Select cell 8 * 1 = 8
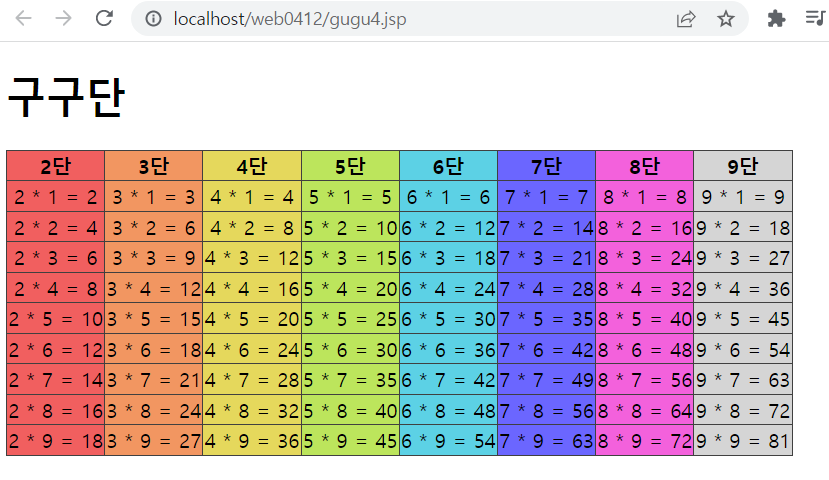The width and height of the screenshot is (829, 480). 644,197
